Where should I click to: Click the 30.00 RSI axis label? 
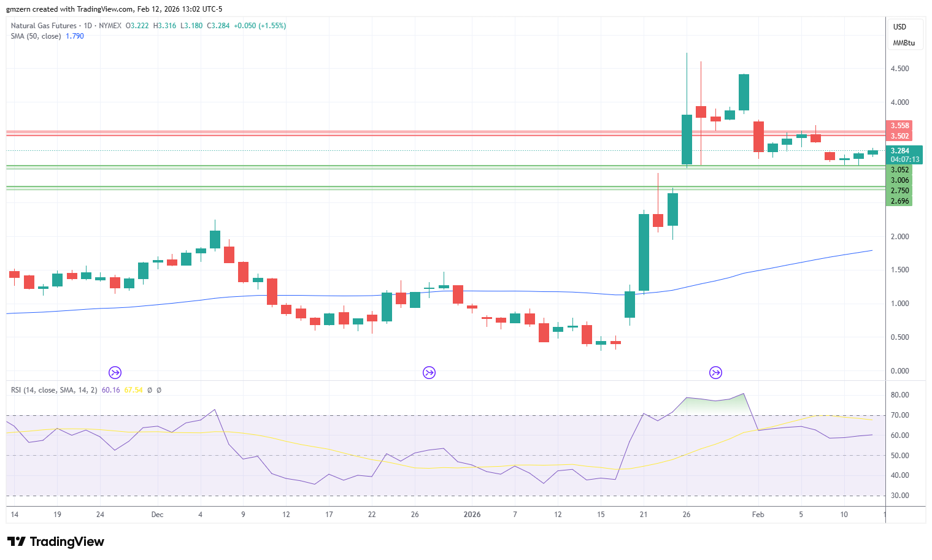[x=900, y=496]
